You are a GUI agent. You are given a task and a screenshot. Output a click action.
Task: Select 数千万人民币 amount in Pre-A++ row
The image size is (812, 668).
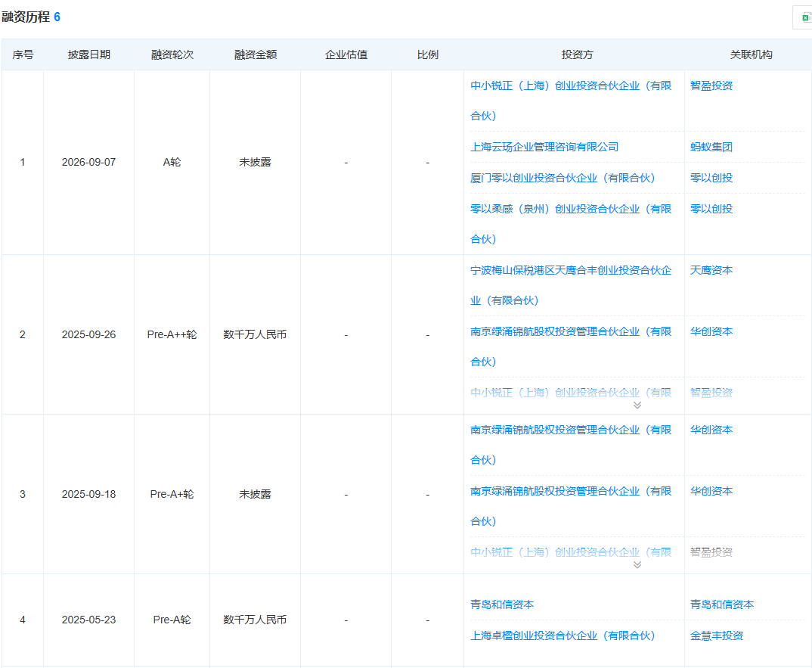pyautogui.click(x=255, y=335)
